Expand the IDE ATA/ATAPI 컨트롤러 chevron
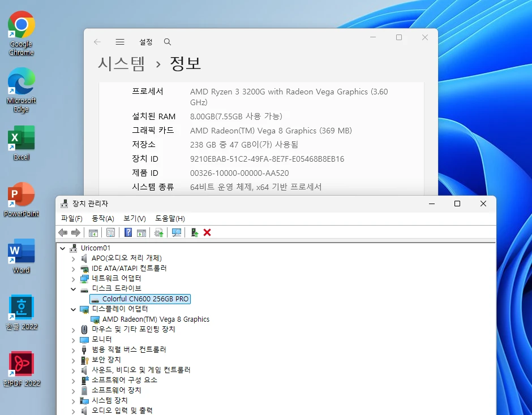 click(73, 269)
